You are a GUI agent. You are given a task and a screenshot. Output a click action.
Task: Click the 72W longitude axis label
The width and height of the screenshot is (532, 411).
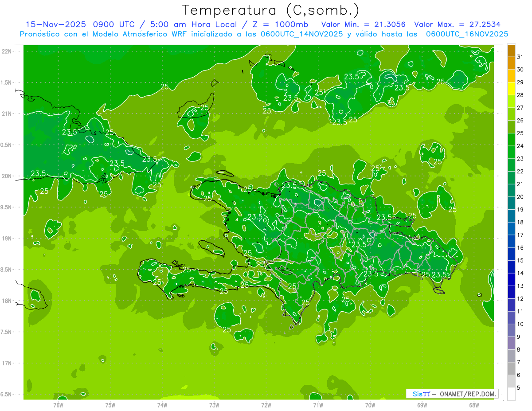click(266, 405)
